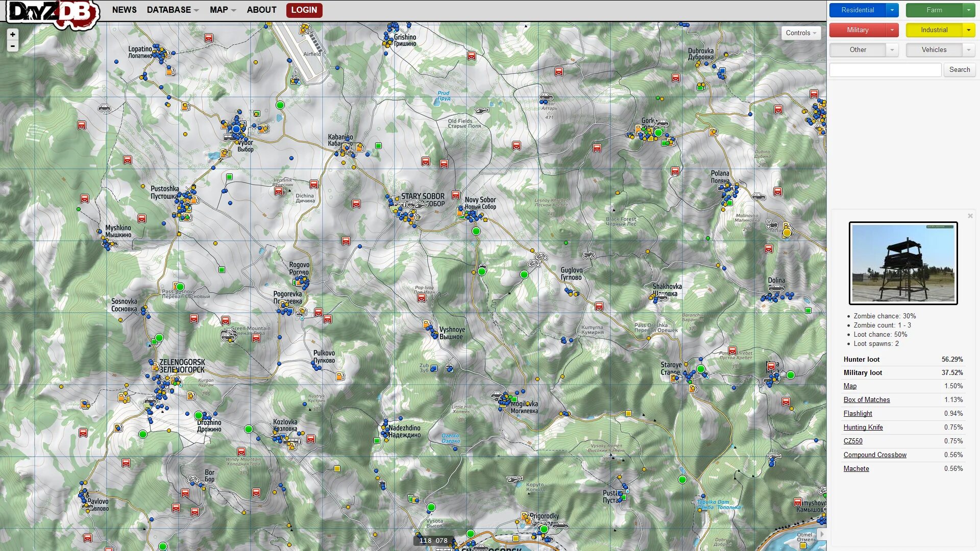Focus the search text field
Screen dimensions: 980x551
tap(885, 69)
